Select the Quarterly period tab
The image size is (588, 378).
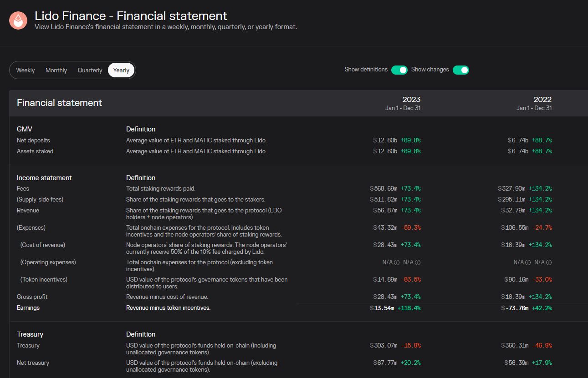tap(90, 70)
